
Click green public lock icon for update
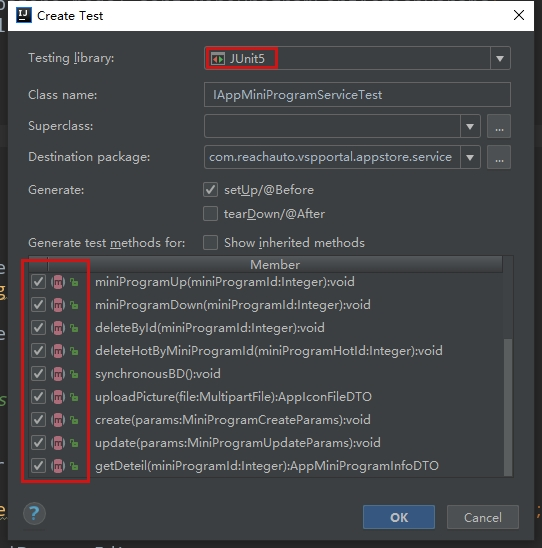pyautogui.click(x=74, y=443)
